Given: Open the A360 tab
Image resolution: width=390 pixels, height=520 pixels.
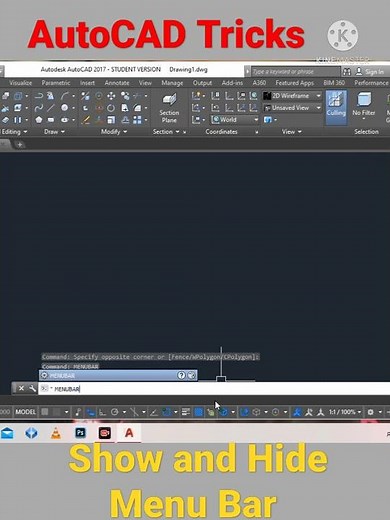Looking at the screenshot, I should pos(259,83).
